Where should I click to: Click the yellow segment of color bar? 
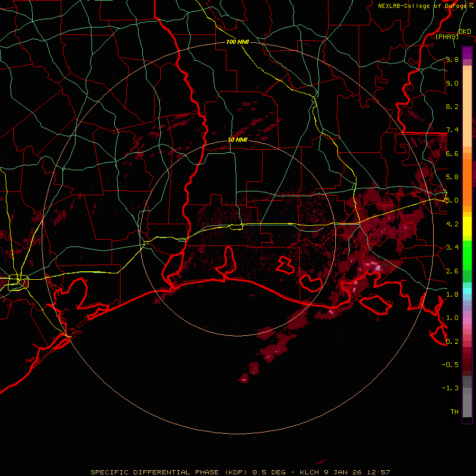click(467, 226)
